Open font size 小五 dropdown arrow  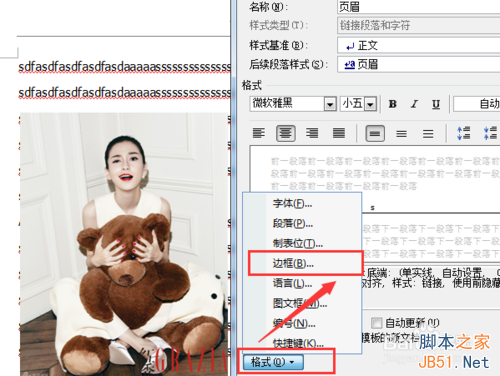[x=370, y=104]
